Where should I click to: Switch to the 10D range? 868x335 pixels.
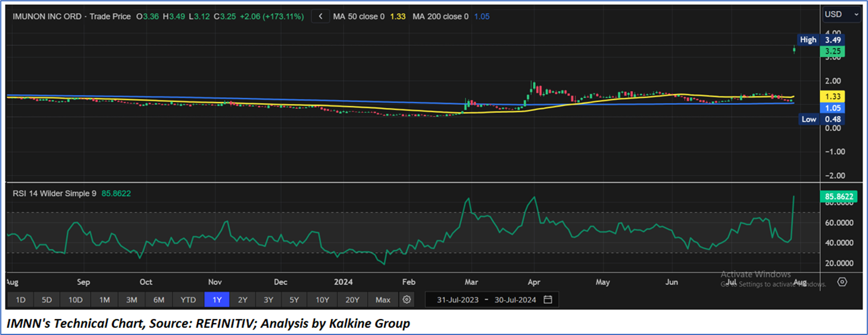click(x=75, y=299)
